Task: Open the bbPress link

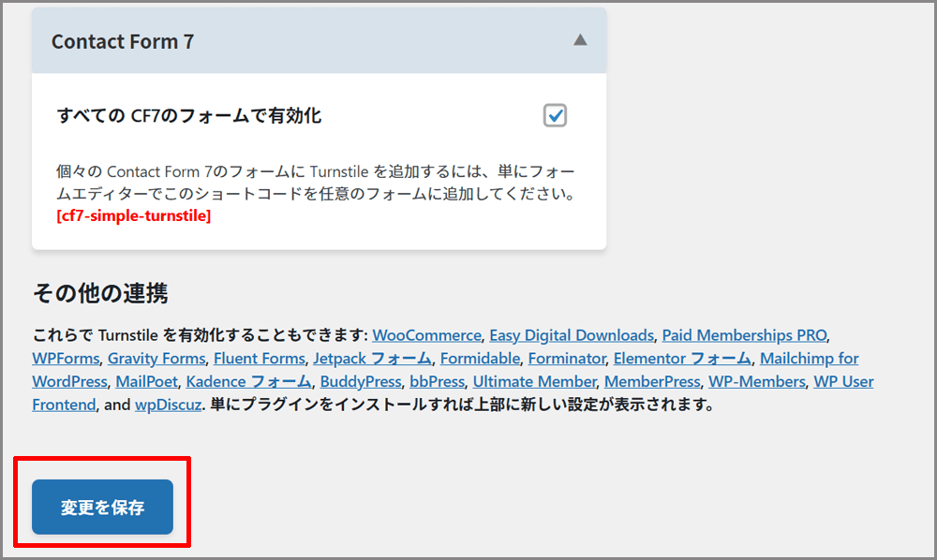Action: (437, 382)
